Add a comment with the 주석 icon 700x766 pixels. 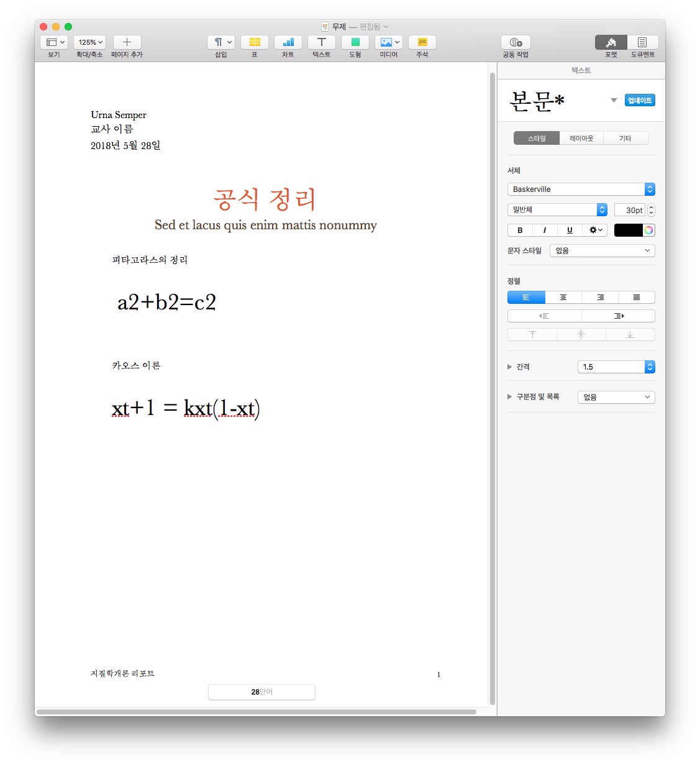point(422,42)
